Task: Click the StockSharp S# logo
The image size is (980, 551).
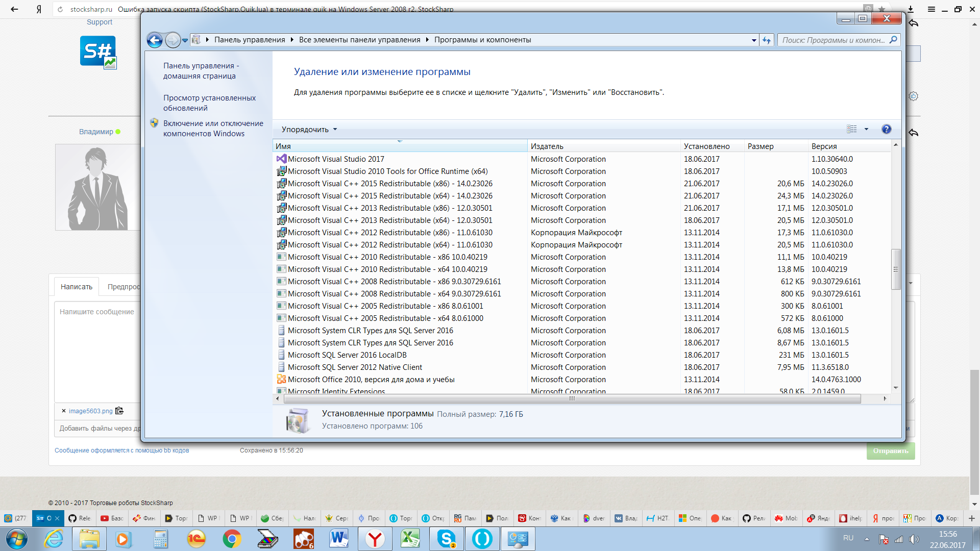Action: 98,52
